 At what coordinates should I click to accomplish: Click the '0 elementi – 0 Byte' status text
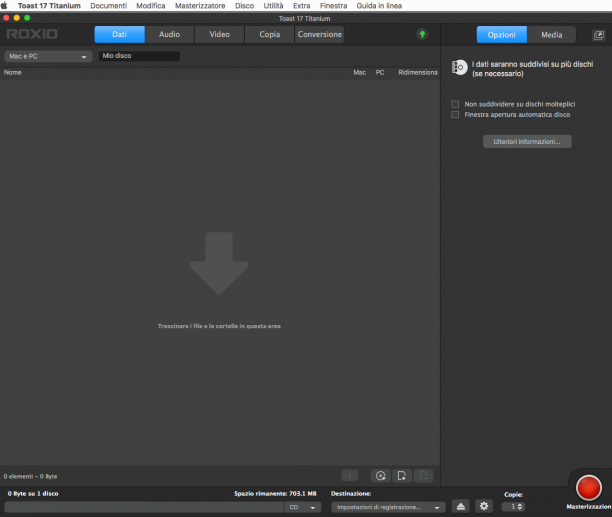[x=30, y=476]
